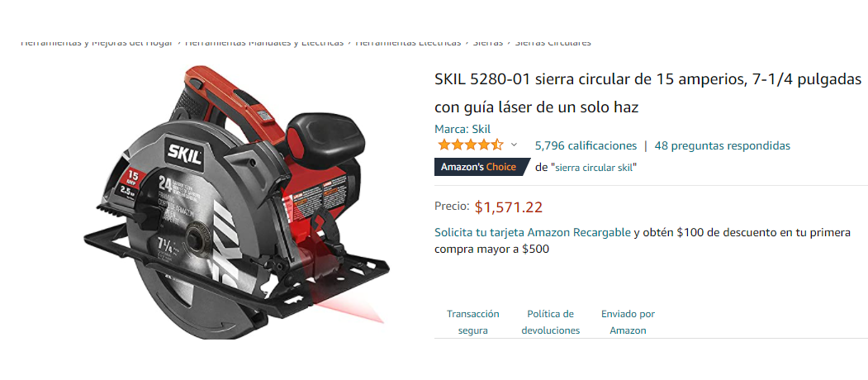Open Herramientas Manuales y Eléctricas breadcrumb
The width and height of the screenshot is (868, 380).
click(x=264, y=43)
